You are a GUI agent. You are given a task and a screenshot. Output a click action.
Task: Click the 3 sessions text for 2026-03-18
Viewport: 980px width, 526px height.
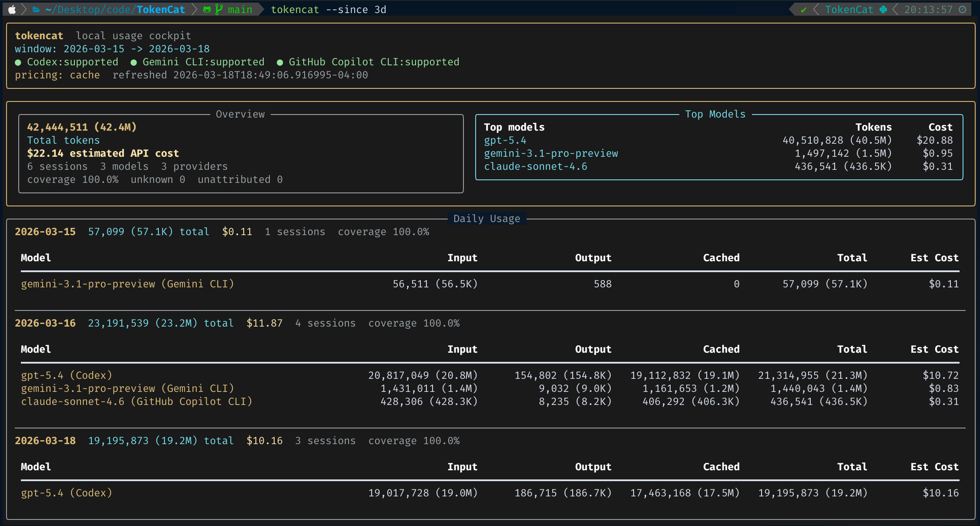click(x=326, y=441)
